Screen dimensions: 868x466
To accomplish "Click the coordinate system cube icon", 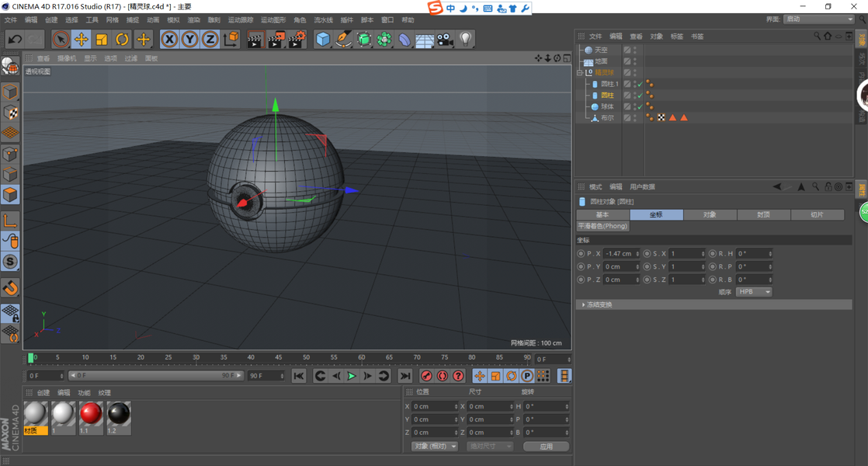I will click(231, 40).
